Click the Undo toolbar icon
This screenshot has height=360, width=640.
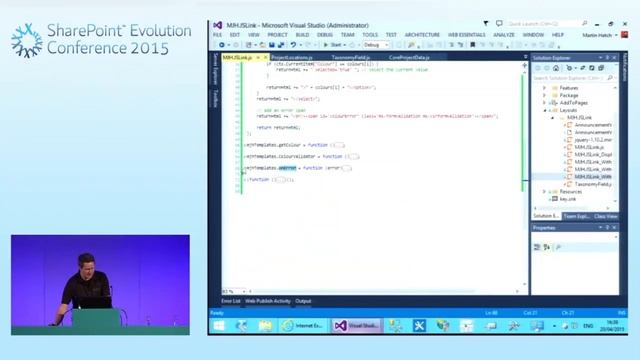293,45
